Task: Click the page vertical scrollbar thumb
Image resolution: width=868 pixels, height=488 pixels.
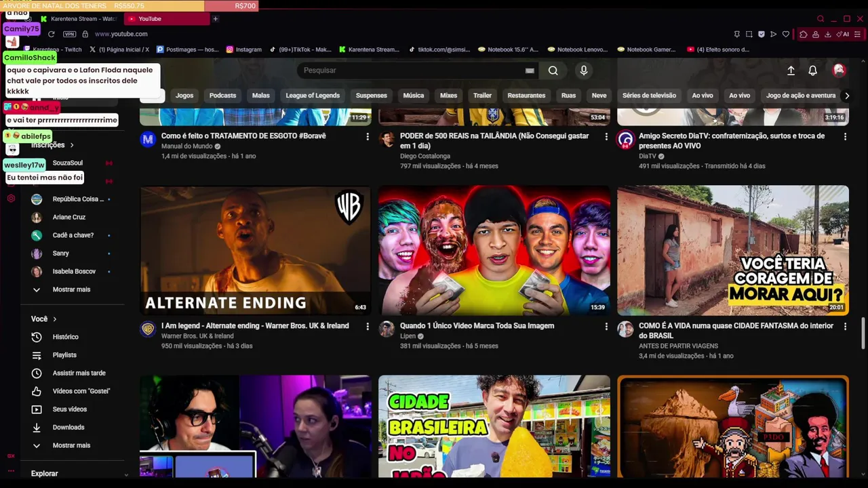Action: pyautogui.click(x=863, y=333)
